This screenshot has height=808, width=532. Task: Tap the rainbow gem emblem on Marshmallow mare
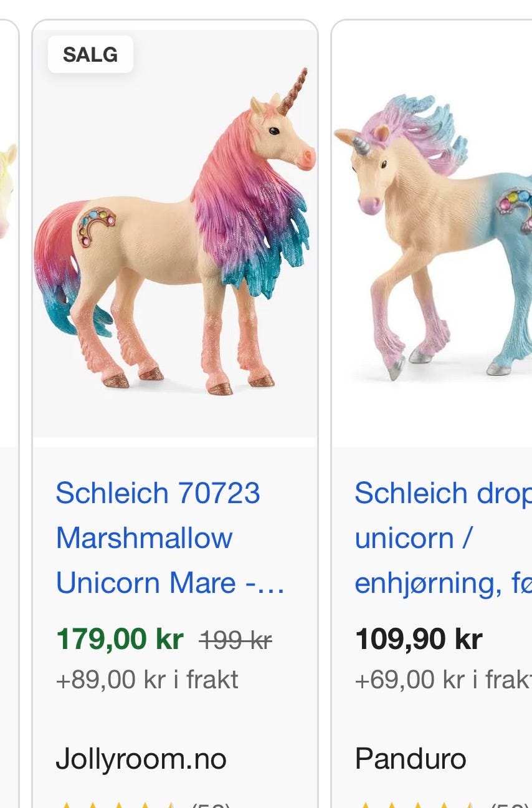(x=96, y=226)
